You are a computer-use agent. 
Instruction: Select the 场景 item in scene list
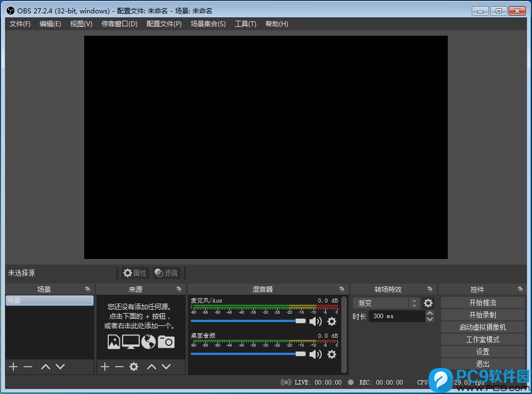(50, 300)
